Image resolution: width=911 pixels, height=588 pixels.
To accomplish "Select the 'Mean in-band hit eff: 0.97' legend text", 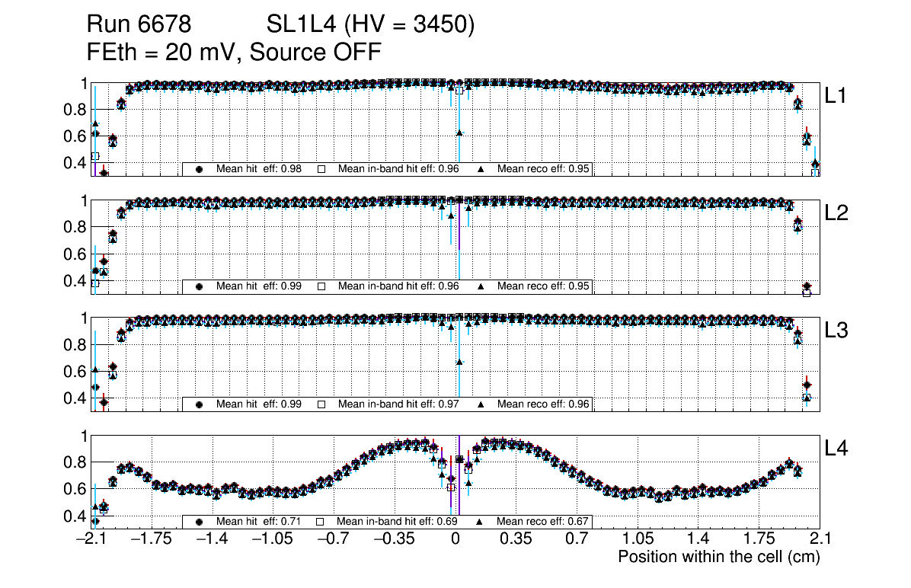I will [x=398, y=404].
